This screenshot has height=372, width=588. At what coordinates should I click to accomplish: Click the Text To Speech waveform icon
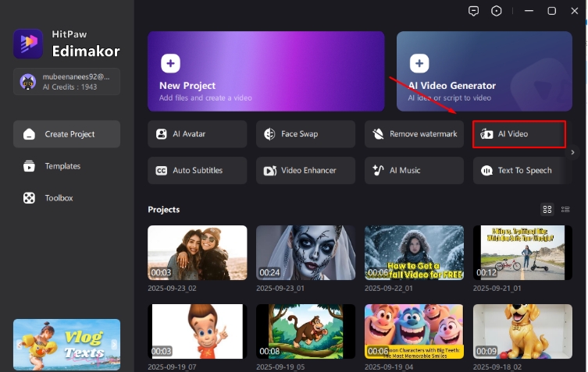486,171
